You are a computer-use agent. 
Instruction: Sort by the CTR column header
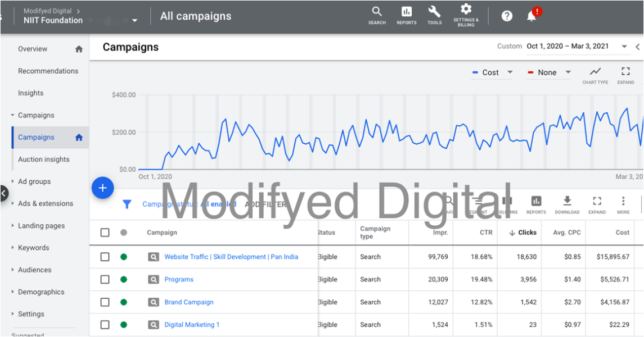[486, 233]
